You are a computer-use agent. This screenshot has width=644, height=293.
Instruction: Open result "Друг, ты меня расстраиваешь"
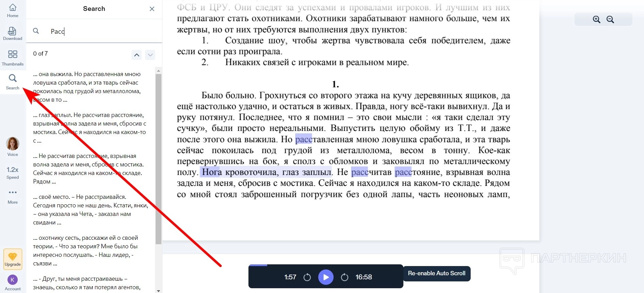(90, 283)
